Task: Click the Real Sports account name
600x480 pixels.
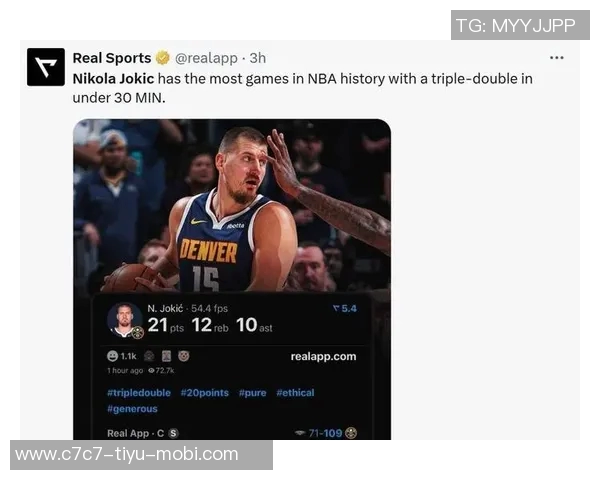Action: click(x=112, y=58)
